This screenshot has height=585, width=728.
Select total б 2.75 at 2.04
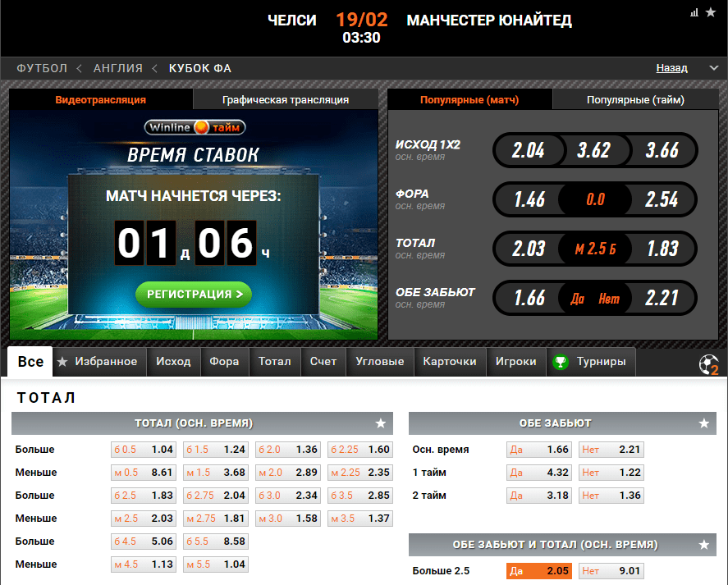(215, 496)
